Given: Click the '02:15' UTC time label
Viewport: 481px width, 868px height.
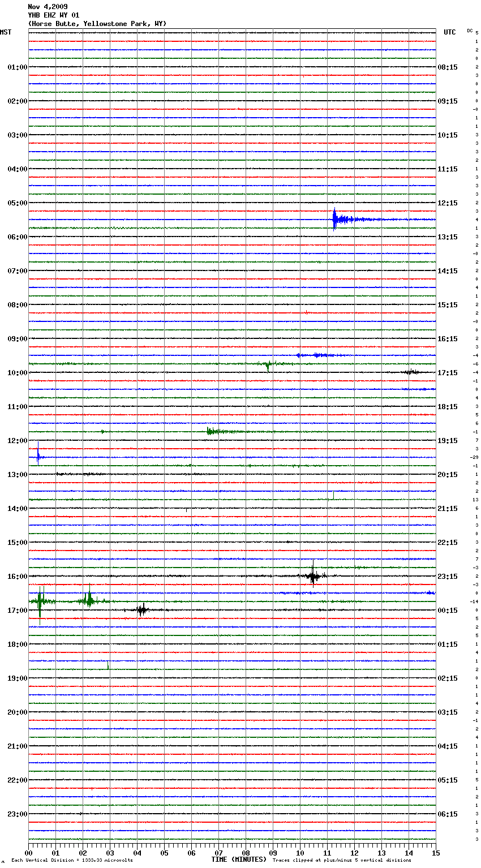Looking at the screenshot, I should tap(448, 678).
